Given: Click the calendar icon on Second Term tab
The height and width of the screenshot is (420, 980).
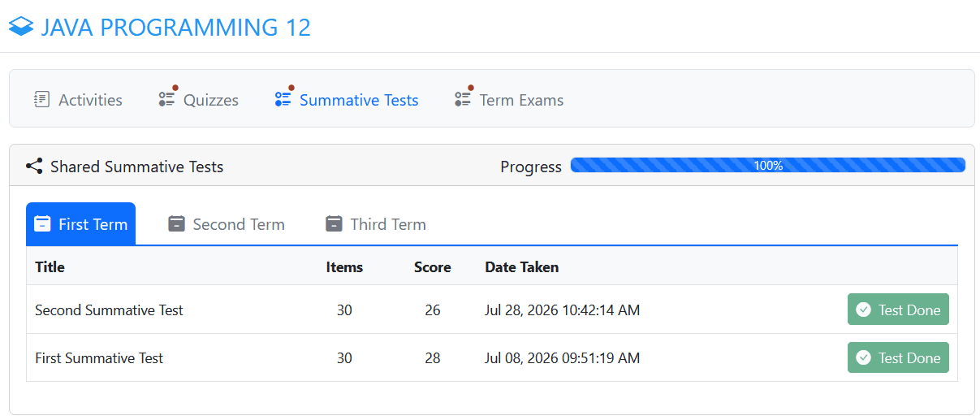Looking at the screenshot, I should pos(177,223).
